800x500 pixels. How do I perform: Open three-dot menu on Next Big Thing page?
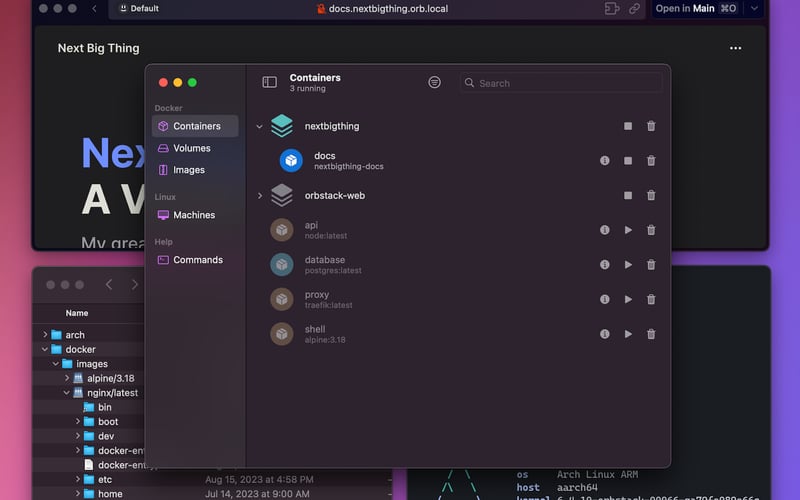pos(735,48)
